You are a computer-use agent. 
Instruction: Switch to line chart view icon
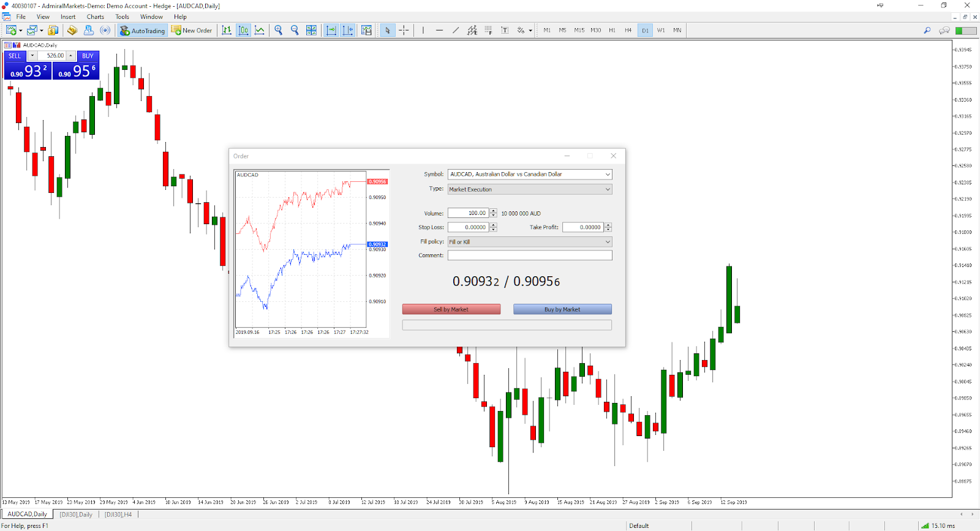tap(260, 30)
